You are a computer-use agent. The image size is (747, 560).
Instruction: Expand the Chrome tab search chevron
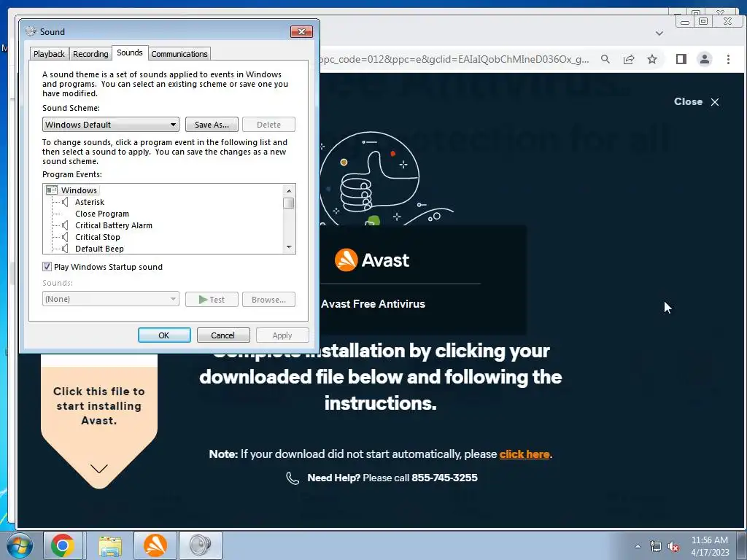(659, 34)
